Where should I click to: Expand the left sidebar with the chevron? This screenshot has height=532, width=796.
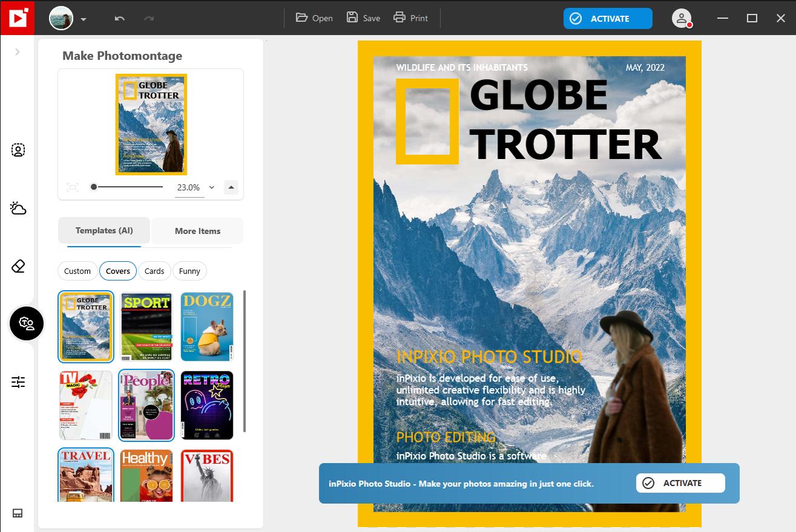tap(18, 52)
